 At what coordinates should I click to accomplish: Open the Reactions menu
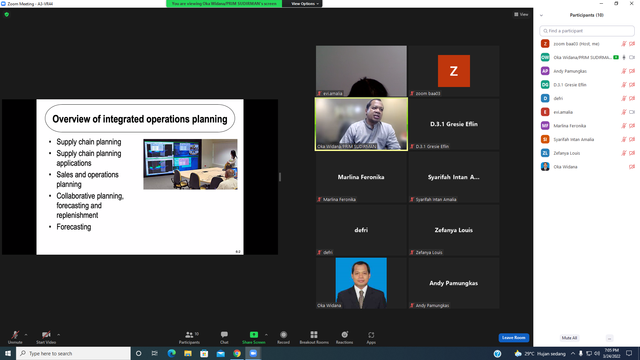(344, 337)
